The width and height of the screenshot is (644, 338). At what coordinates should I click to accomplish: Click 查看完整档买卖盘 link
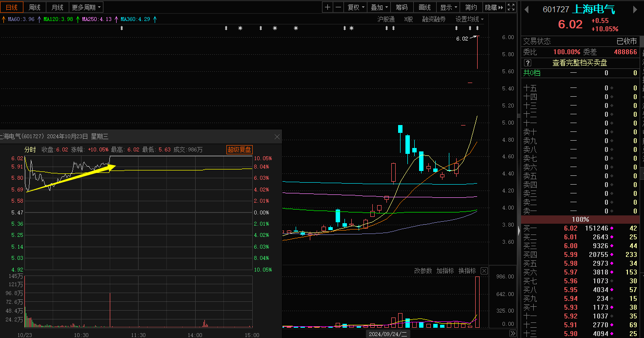(580, 63)
